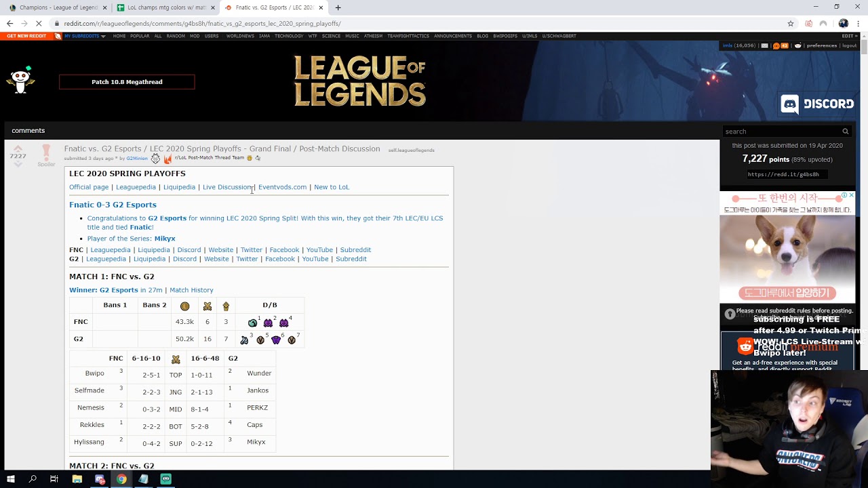This screenshot has width=868, height=488.
Task: Open a new browser tab
Action: pos(338,7)
